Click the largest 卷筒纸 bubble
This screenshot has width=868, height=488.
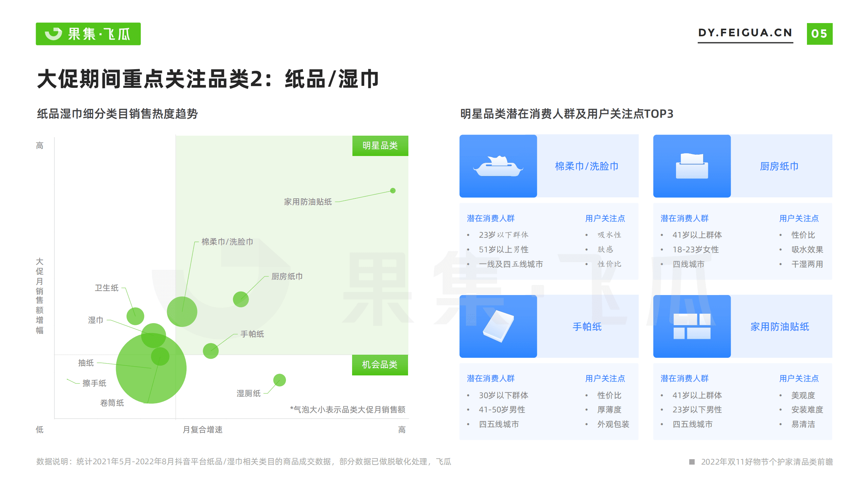point(152,370)
